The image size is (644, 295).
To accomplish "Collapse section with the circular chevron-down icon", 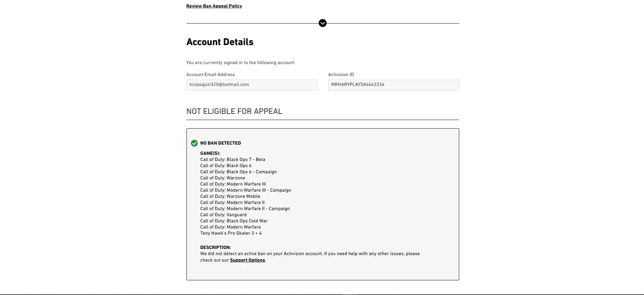I will tap(323, 23).
